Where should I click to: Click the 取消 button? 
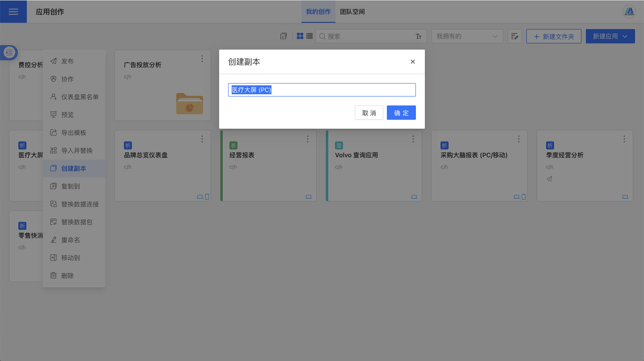tap(369, 113)
